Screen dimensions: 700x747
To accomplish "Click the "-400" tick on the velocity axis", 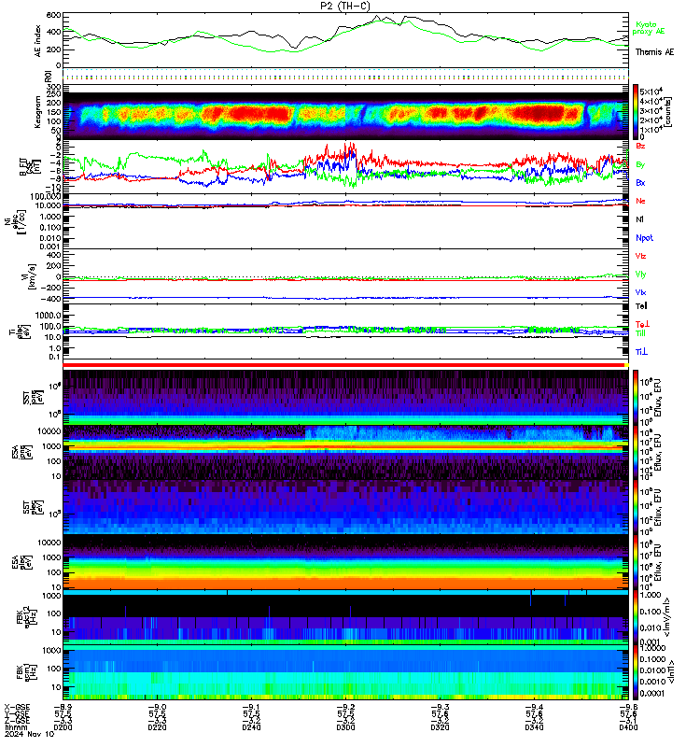I will (51, 299).
